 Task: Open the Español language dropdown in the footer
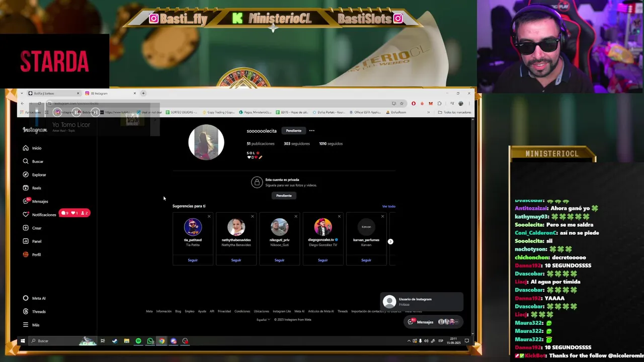[263, 320]
